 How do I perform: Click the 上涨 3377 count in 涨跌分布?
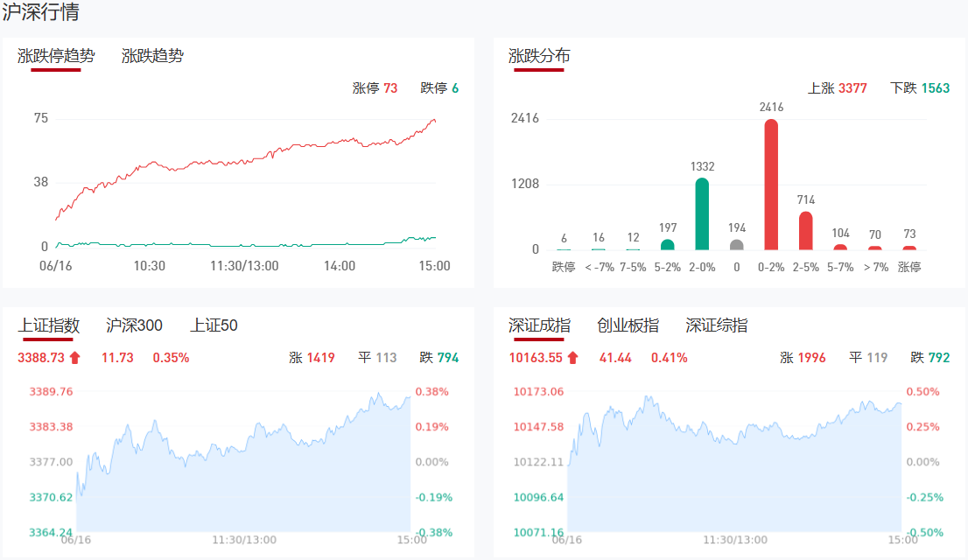click(x=838, y=88)
